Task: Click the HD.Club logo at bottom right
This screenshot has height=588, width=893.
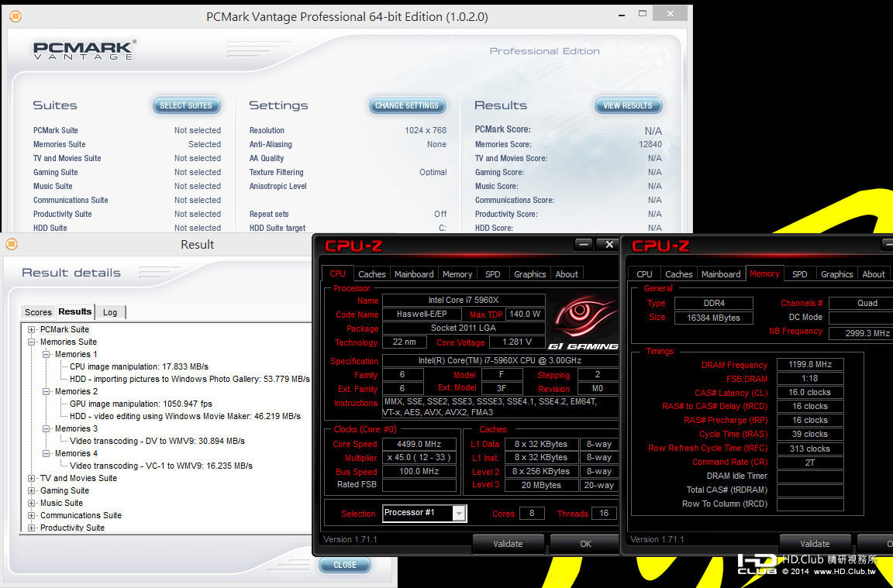Action: tap(757, 564)
